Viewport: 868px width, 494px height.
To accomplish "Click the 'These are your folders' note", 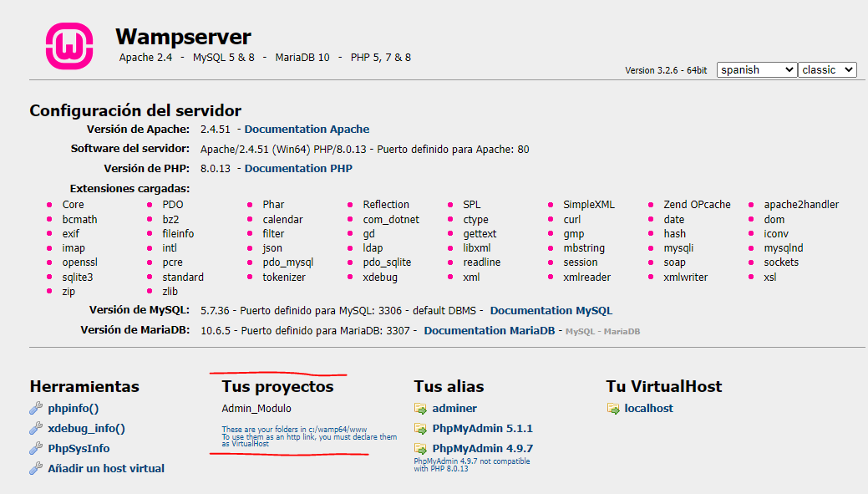I will (x=309, y=436).
